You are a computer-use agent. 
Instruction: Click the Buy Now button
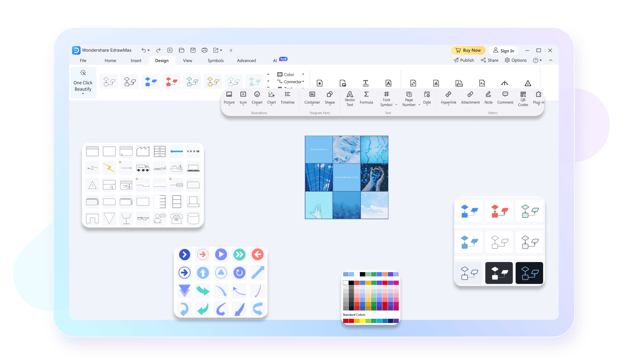pyautogui.click(x=468, y=50)
